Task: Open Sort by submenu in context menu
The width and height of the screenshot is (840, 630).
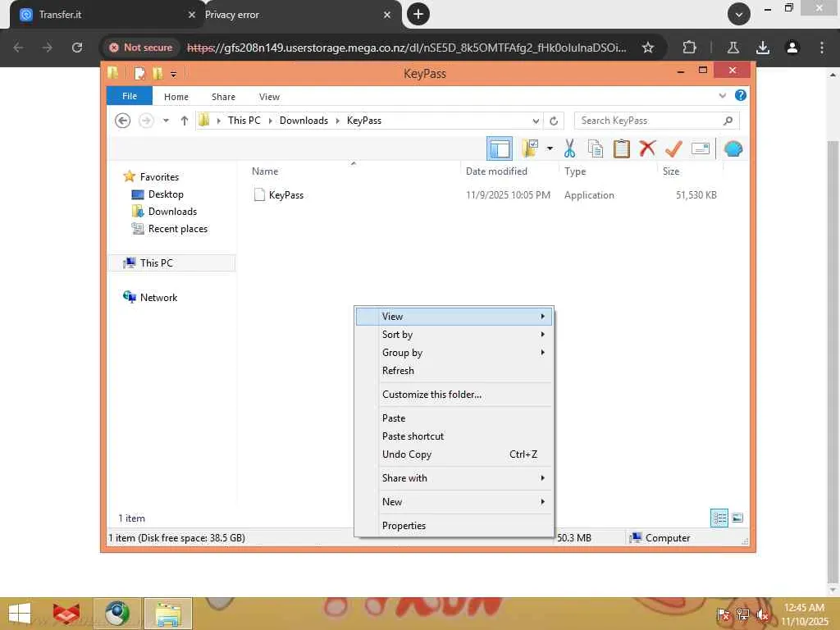Action: tap(454, 335)
